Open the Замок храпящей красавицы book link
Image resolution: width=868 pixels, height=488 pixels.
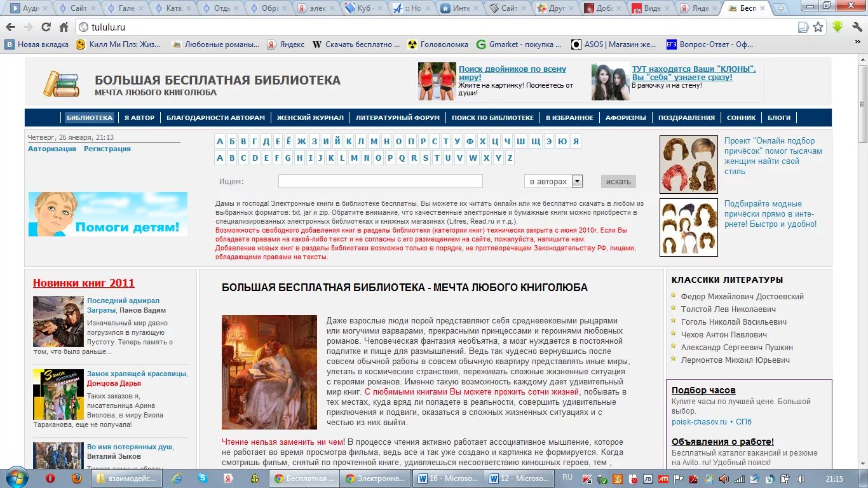tap(137, 374)
